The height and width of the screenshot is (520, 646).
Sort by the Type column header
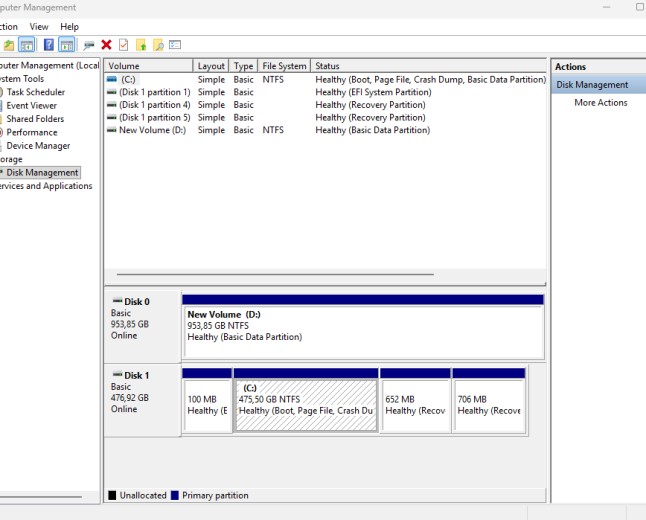coord(243,66)
